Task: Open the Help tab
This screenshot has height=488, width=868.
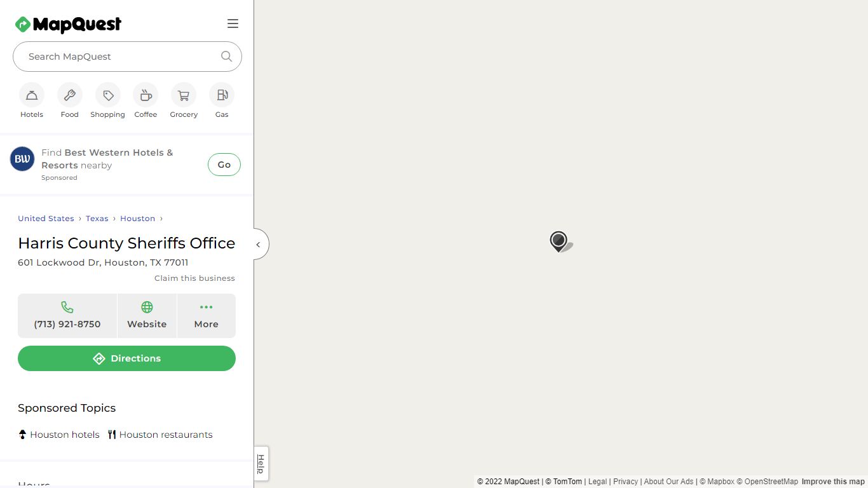Action: [x=261, y=464]
